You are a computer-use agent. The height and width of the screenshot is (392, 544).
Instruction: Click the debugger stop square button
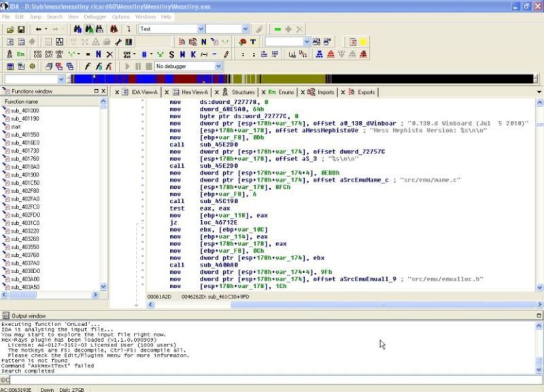[149, 66]
